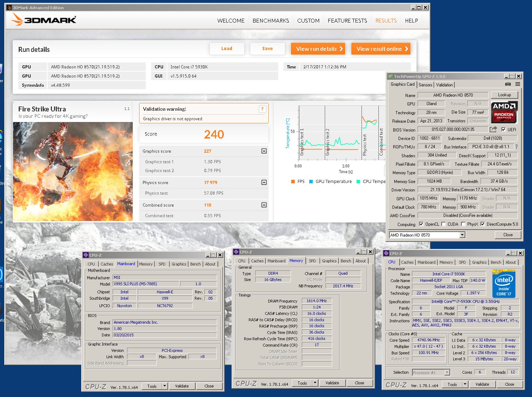Open GPU-Z screenshot camera icon
Image resolution: width=532 pixels, height=397 pixels.
(x=508, y=84)
